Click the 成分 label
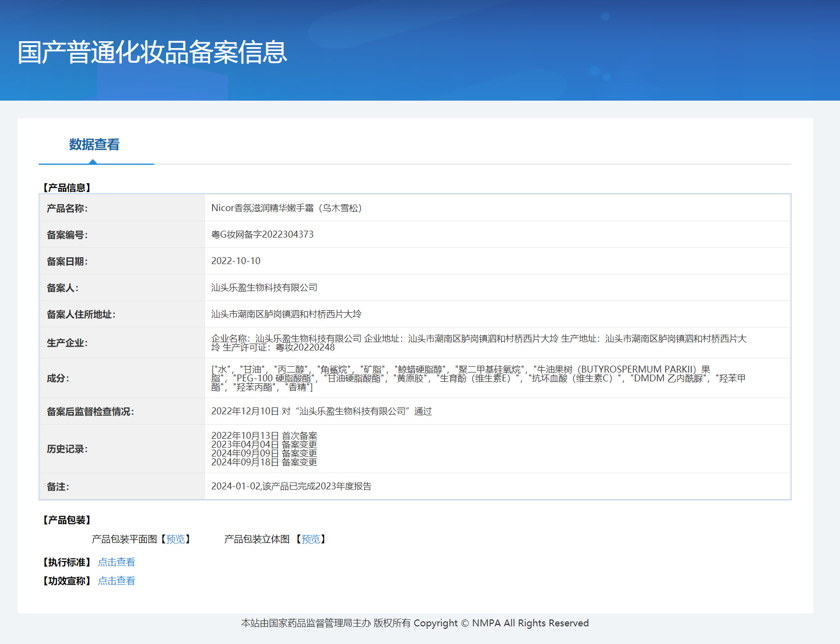Image resolution: width=840 pixels, height=644 pixels. point(58,378)
